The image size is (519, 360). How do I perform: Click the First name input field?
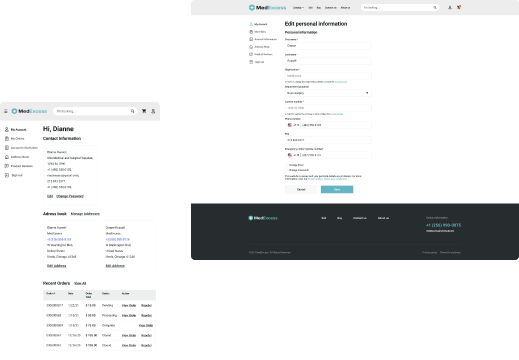pyautogui.click(x=328, y=46)
